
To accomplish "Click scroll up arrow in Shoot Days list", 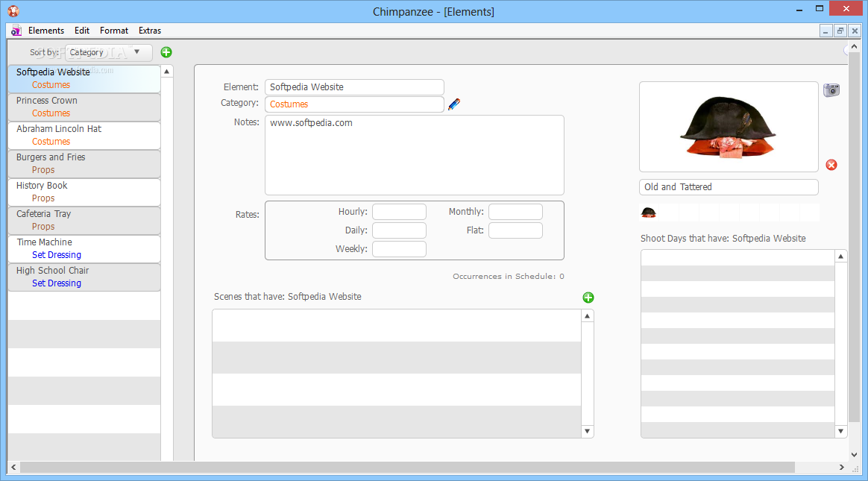I will [841, 257].
